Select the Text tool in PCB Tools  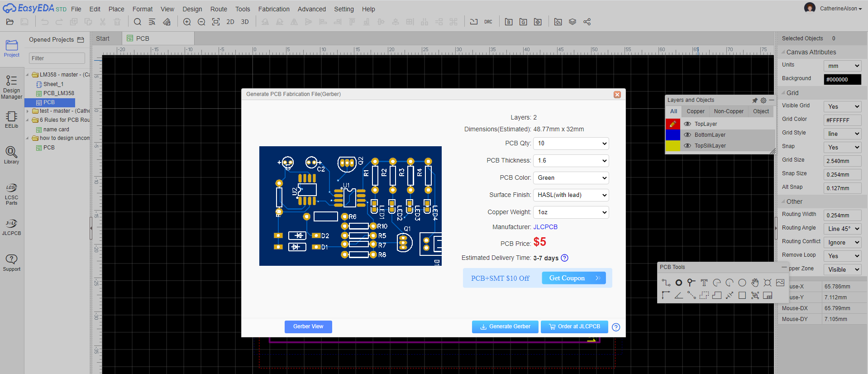click(x=704, y=283)
